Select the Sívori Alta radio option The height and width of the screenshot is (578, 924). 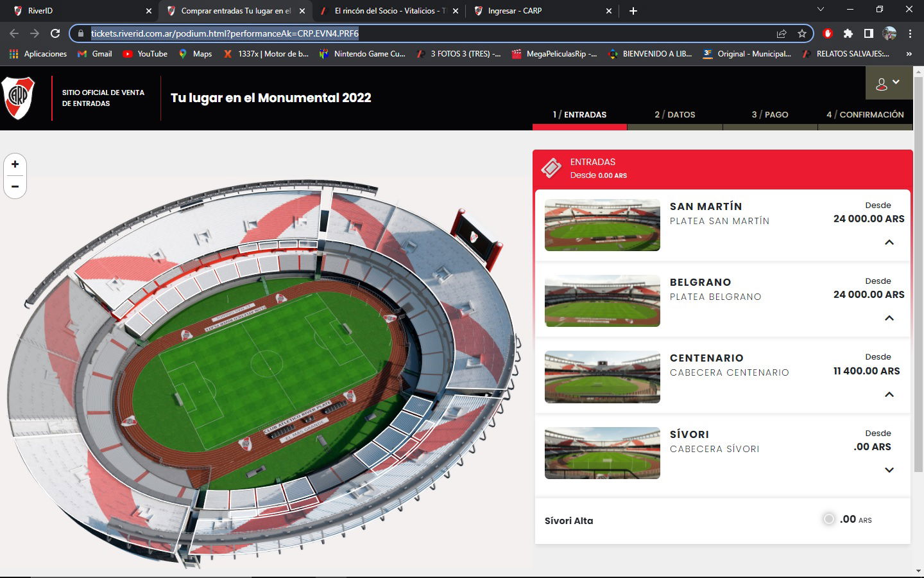pyautogui.click(x=829, y=519)
